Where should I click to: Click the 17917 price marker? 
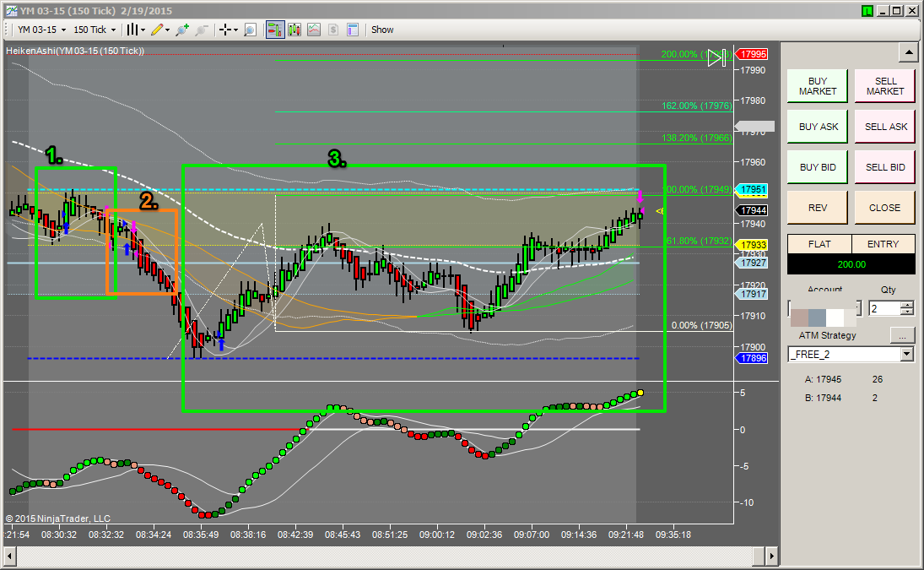pyautogui.click(x=753, y=294)
